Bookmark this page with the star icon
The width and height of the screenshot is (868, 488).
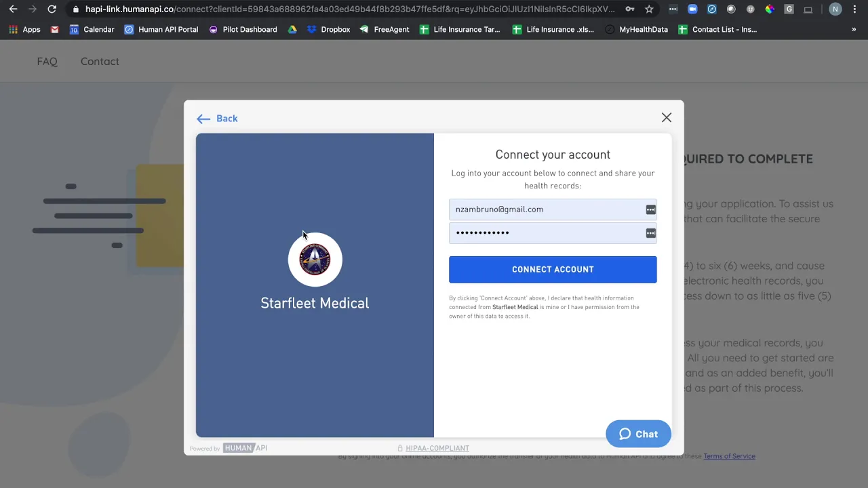point(649,9)
